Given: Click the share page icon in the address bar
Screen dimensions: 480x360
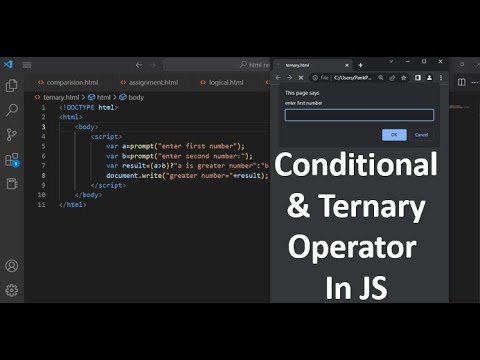Looking at the screenshot, I should [x=392, y=78].
